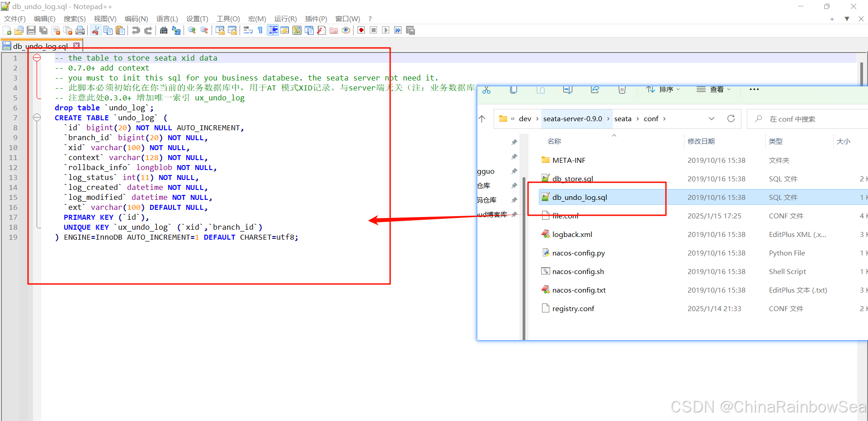The image size is (868, 421).
Task: Open the 插件(P) plugins menu
Action: coord(316,19)
